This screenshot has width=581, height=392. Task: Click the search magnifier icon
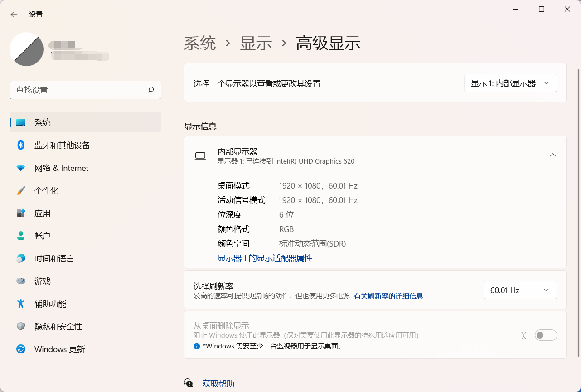click(151, 90)
